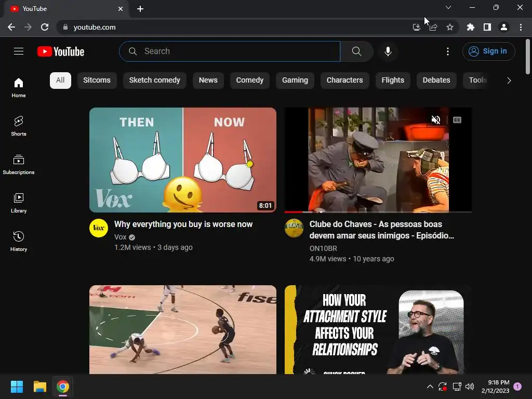The width and height of the screenshot is (532, 399).
Task: Start voice search with the microphone
Action: (x=388, y=51)
